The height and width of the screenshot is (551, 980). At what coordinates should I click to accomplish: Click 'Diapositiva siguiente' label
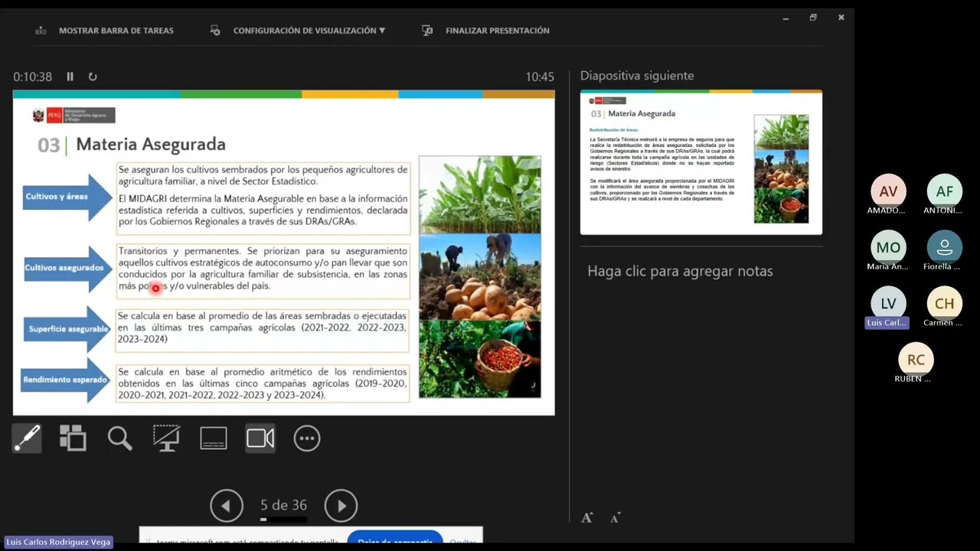(x=637, y=76)
